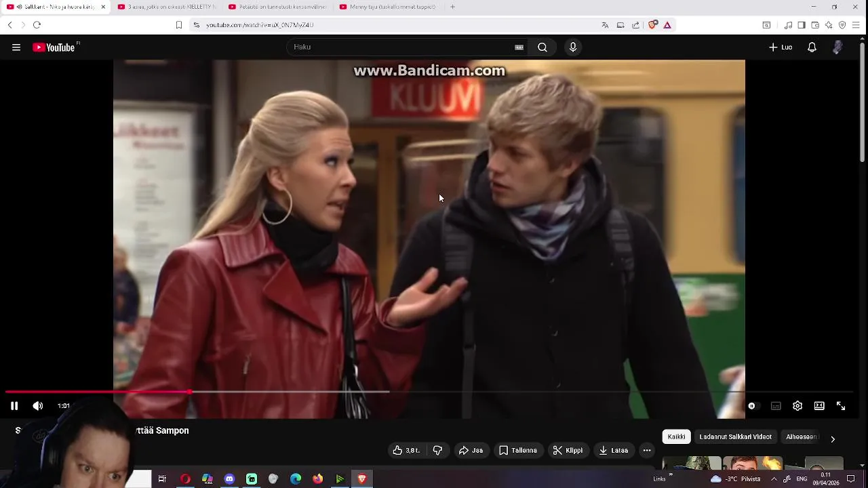Open the account avatar menu
The height and width of the screenshot is (488, 868).
(838, 47)
